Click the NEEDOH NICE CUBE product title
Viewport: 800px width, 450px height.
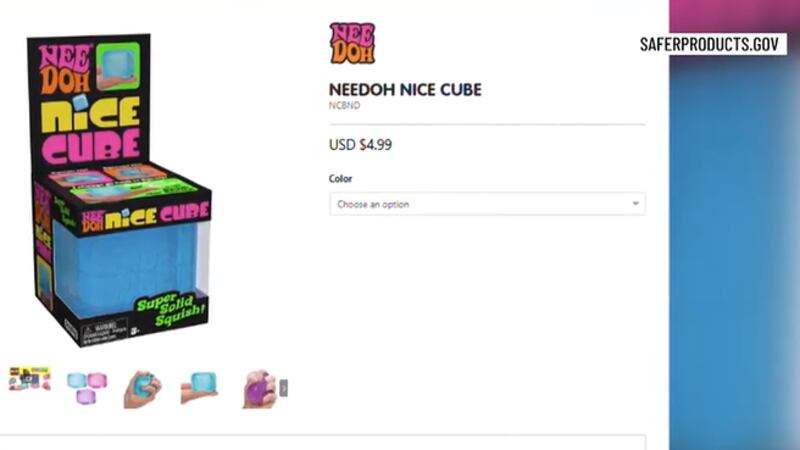tap(405, 90)
